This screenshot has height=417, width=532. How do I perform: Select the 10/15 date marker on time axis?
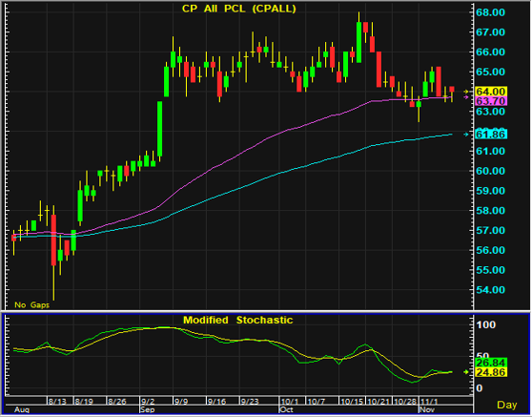point(353,402)
